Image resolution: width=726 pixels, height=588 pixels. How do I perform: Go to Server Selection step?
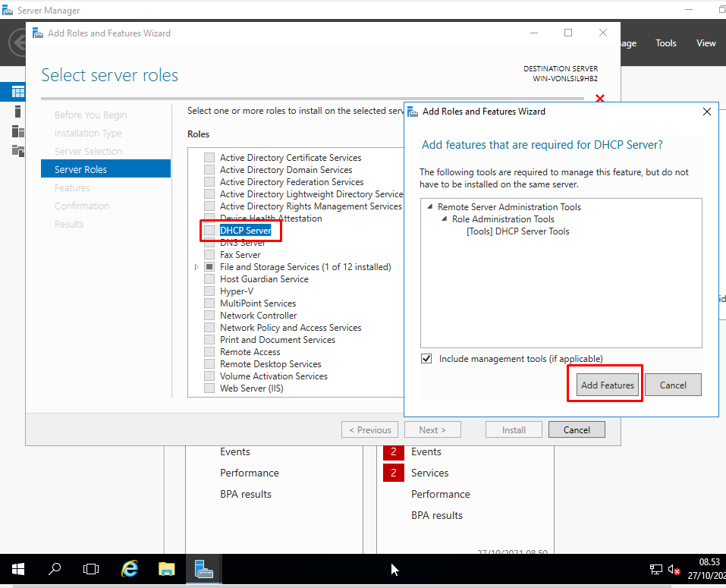88,152
